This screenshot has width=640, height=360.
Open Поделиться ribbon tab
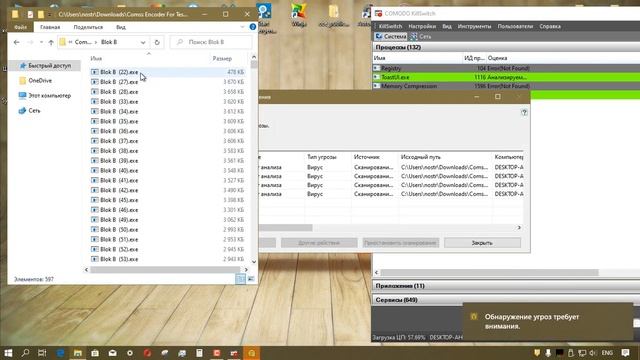(88, 27)
